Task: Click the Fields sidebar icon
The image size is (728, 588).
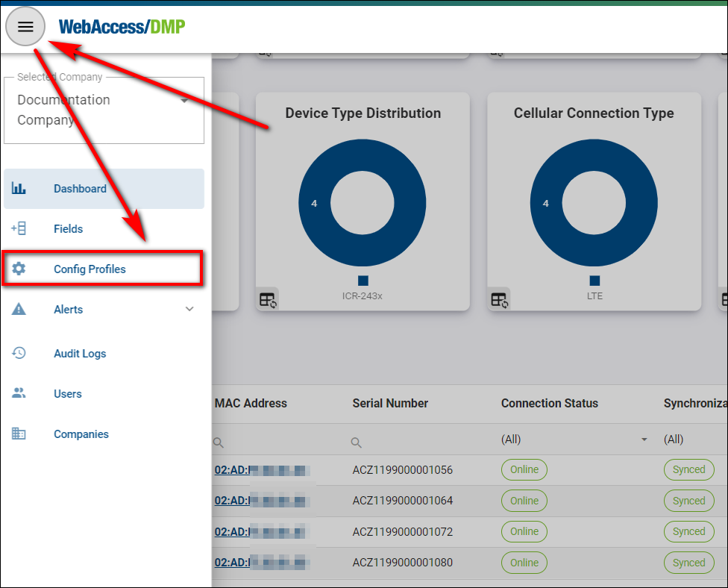Action: tap(19, 229)
